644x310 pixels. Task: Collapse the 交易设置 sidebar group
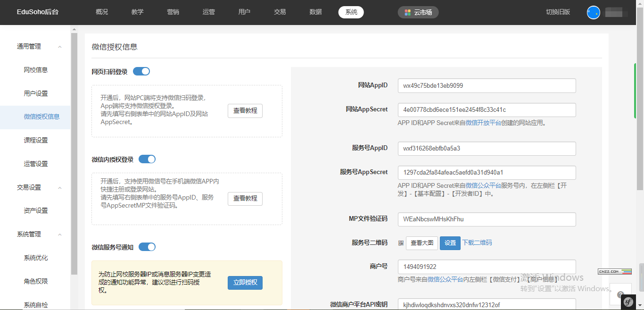(60, 188)
